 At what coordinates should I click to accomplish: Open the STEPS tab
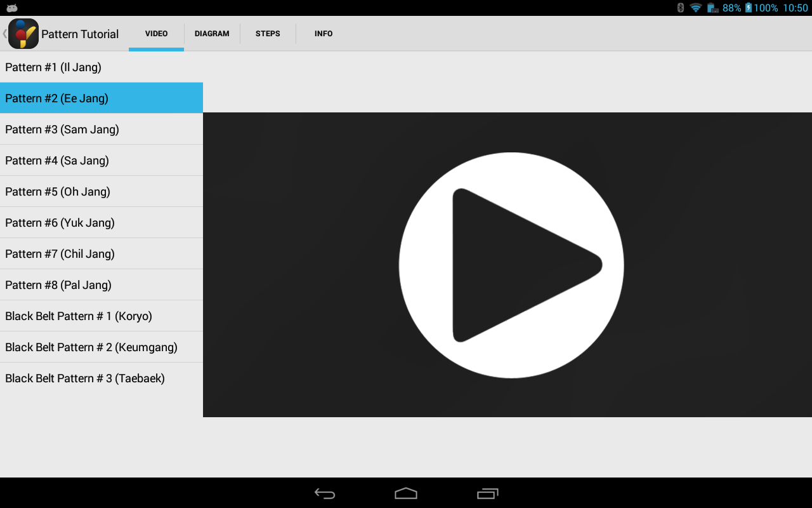tap(268, 34)
